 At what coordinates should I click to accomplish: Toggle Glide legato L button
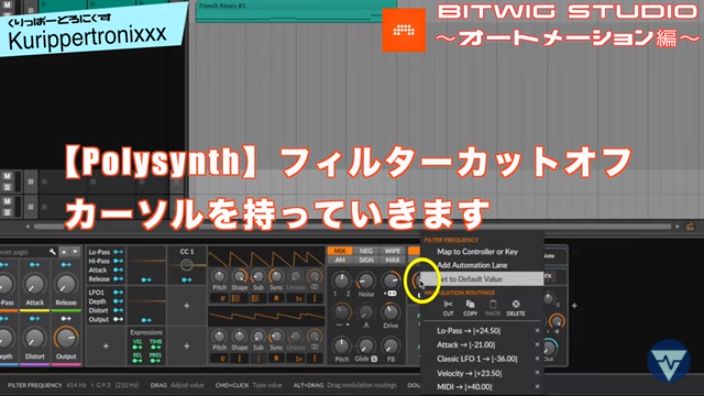(x=374, y=359)
